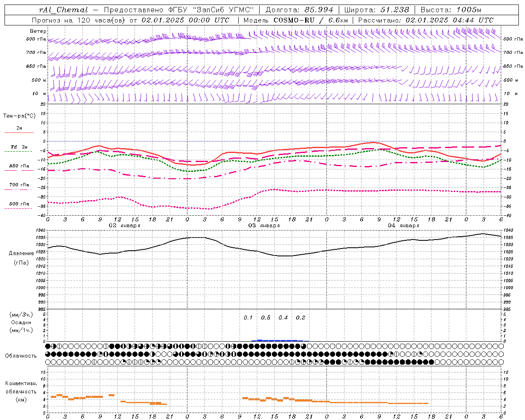Click the 0.5 precipitation value
Viewport: 525px width, 420px height.
tap(266, 318)
